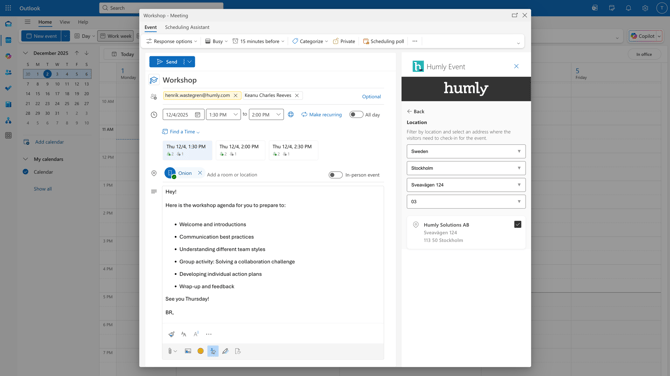Insert emoji using the yellow smiley icon
670x376 pixels.
click(200, 351)
